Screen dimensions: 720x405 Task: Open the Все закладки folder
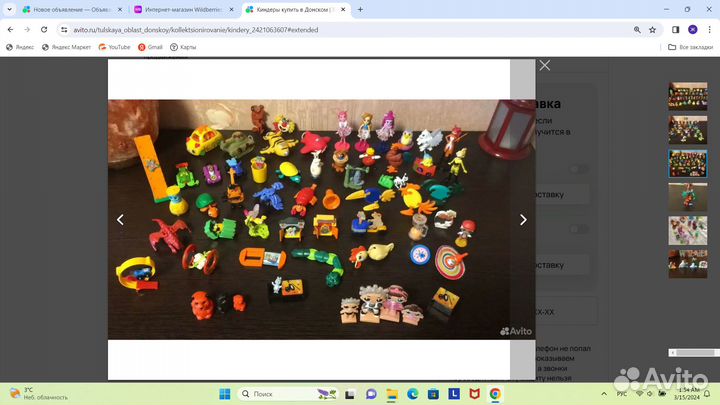click(x=691, y=47)
